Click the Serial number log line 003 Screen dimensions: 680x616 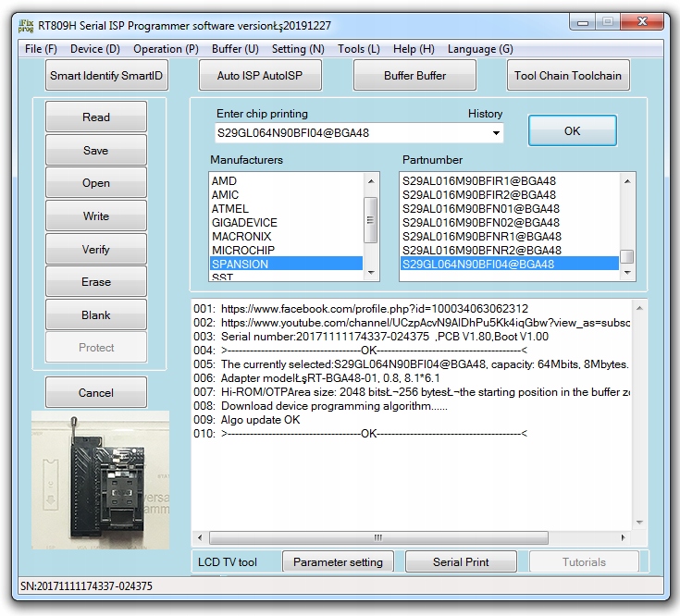[371, 337]
